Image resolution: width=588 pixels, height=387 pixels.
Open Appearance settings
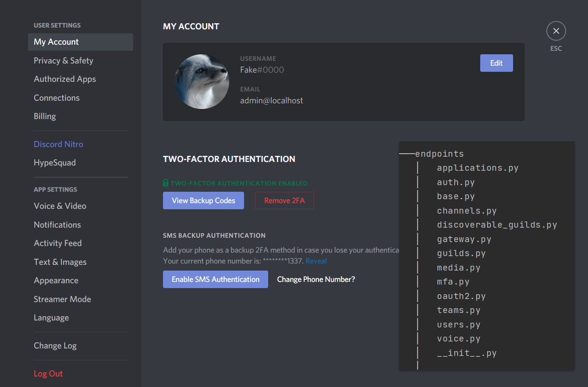(x=56, y=281)
